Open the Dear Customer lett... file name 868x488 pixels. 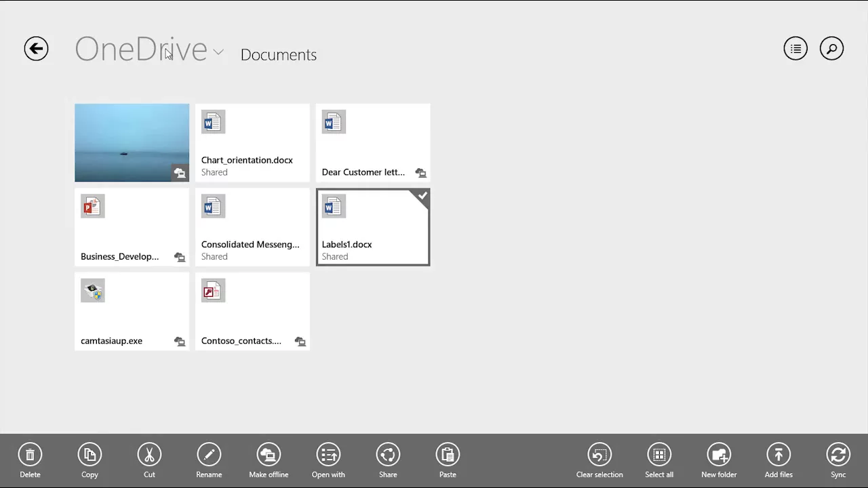tap(363, 172)
